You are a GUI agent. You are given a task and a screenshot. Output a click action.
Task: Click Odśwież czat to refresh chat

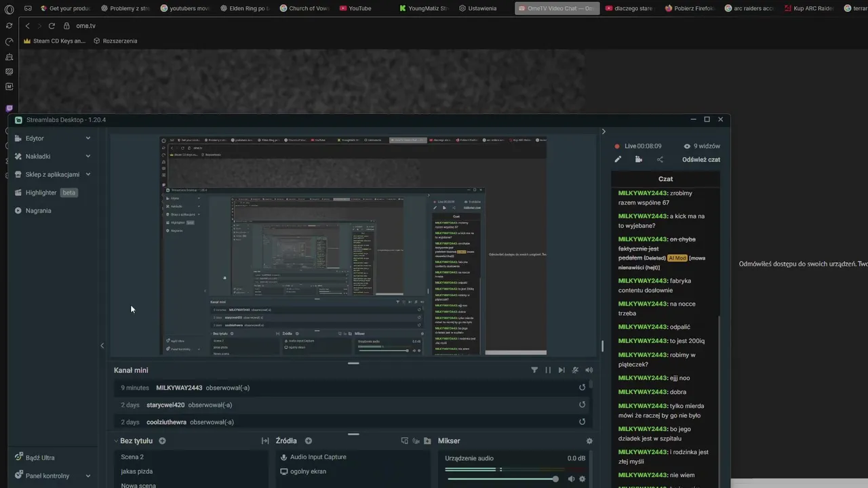tap(701, 160)
